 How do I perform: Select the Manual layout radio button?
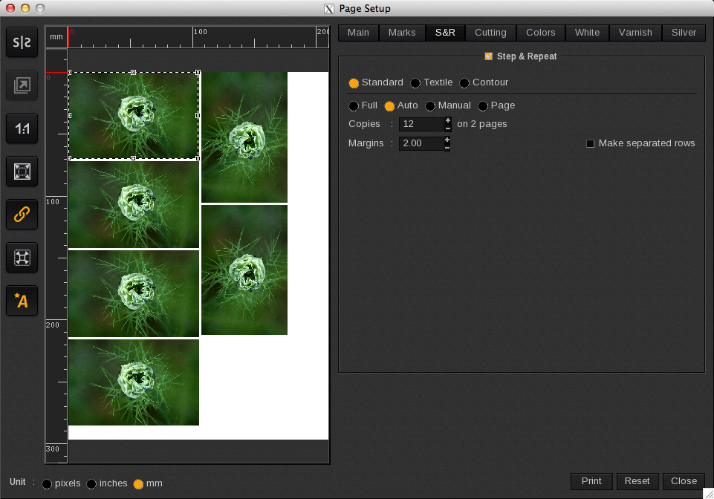click(x=431, y=106)
